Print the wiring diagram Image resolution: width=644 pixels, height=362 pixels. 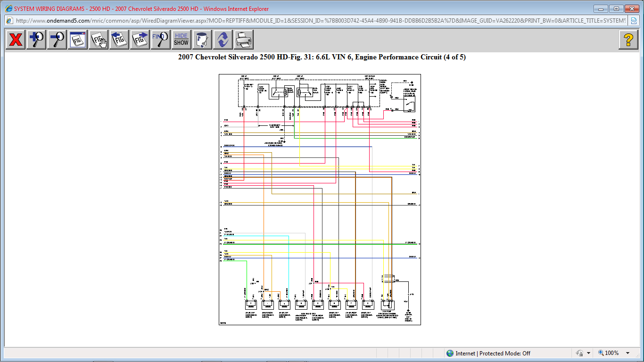click(x=243, y=40)
